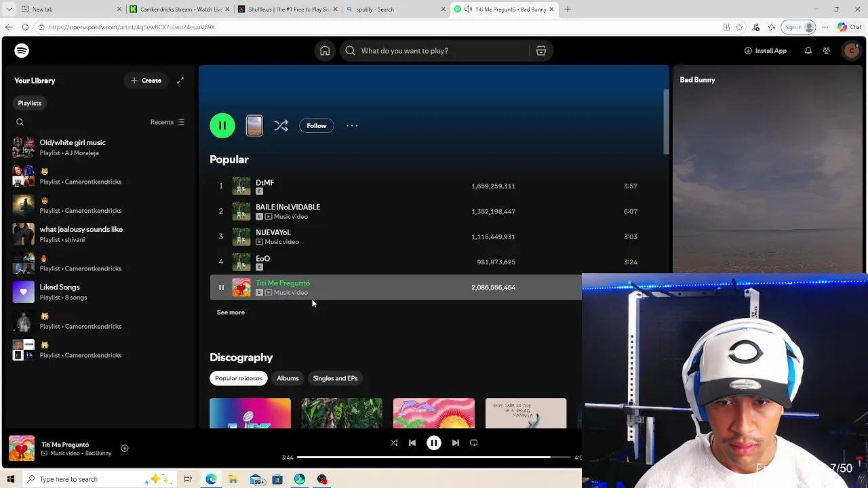Play the song EoO
Viewport: 868px width, 488px height.
pyautogui.click(x=262, y=258)
